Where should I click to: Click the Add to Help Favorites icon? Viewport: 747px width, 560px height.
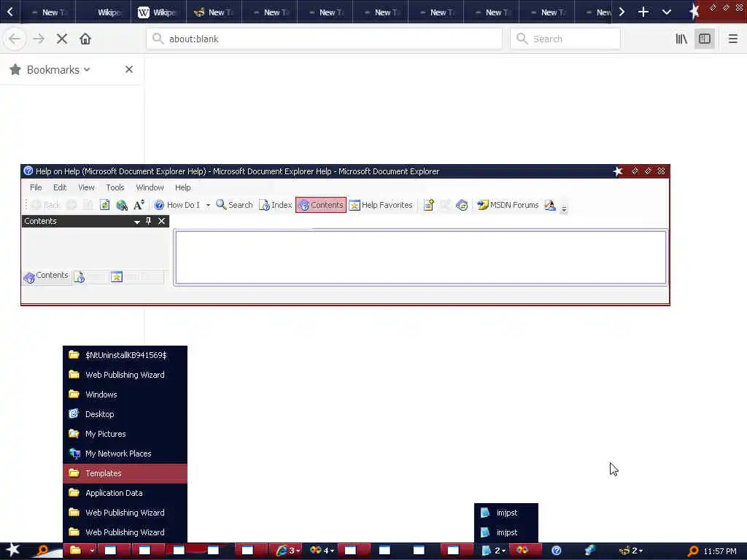(x=428, y=205)
